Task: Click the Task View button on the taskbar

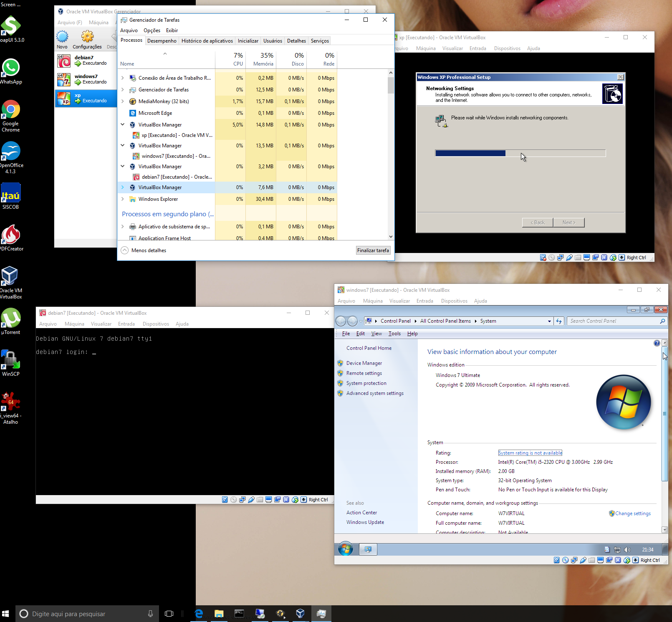Action: (x=169, y=614)
